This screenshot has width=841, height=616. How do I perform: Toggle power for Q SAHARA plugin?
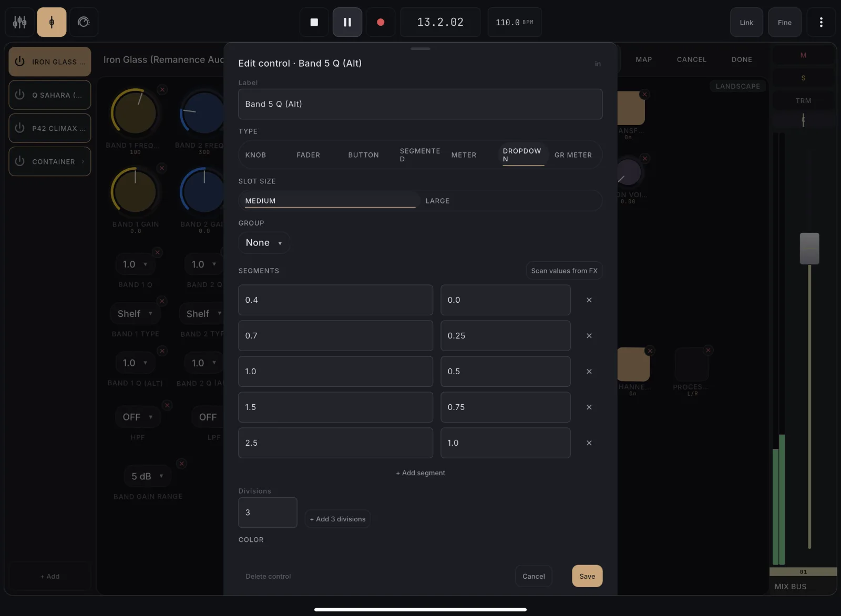click(x=20, y=95)
